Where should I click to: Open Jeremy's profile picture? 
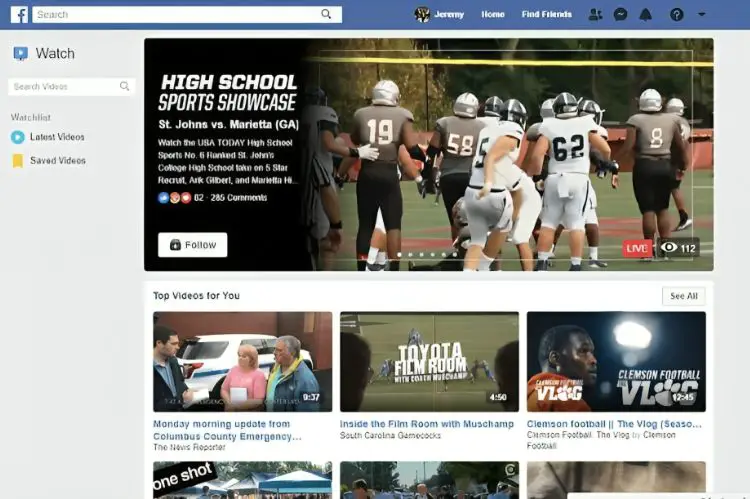(x=421, y=14)
